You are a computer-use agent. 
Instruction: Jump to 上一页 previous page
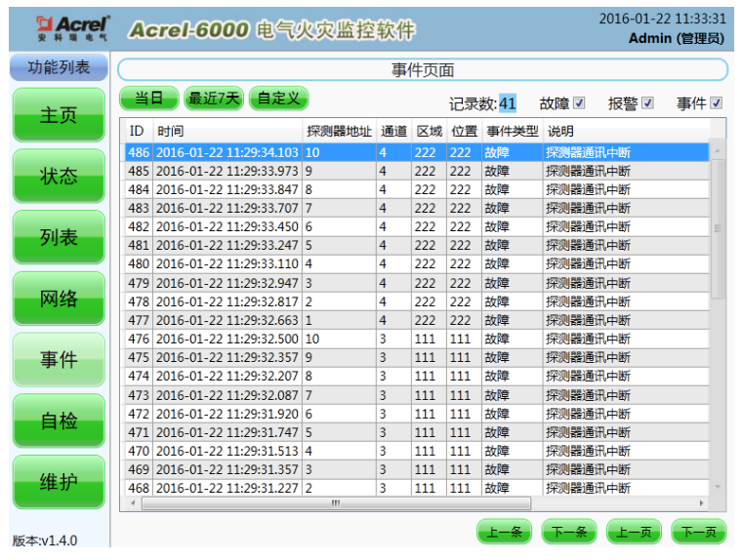pos(634,532)
